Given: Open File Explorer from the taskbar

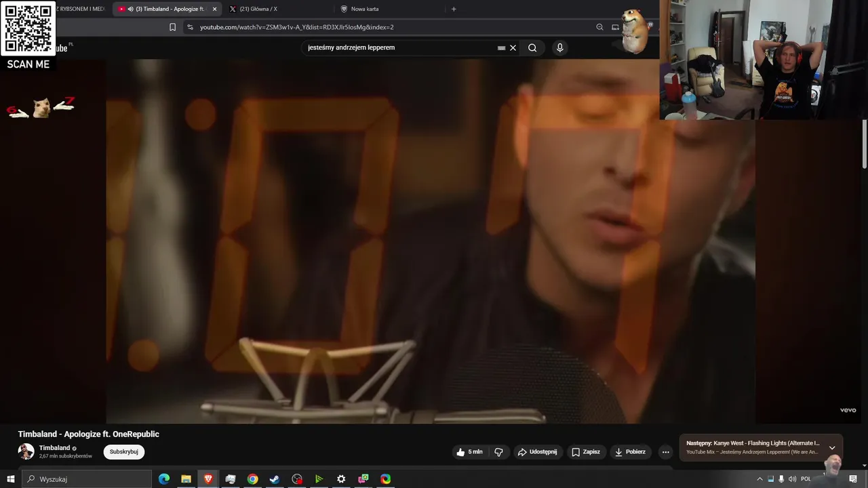Looking at the screenshot, I should pos(186,479).
